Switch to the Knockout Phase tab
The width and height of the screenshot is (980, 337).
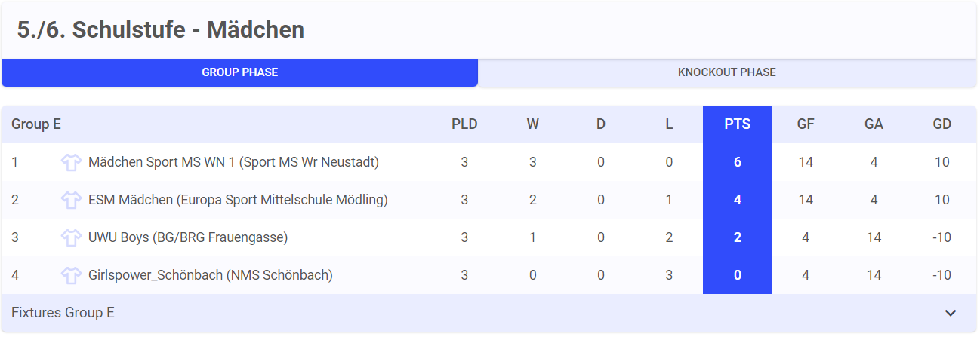pyautogui.click(x=727, y=72)
